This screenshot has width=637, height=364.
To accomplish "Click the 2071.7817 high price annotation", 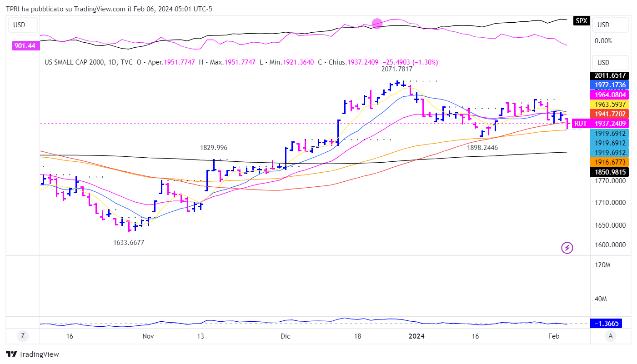I will pyautogui.click(x=396, y=69).
